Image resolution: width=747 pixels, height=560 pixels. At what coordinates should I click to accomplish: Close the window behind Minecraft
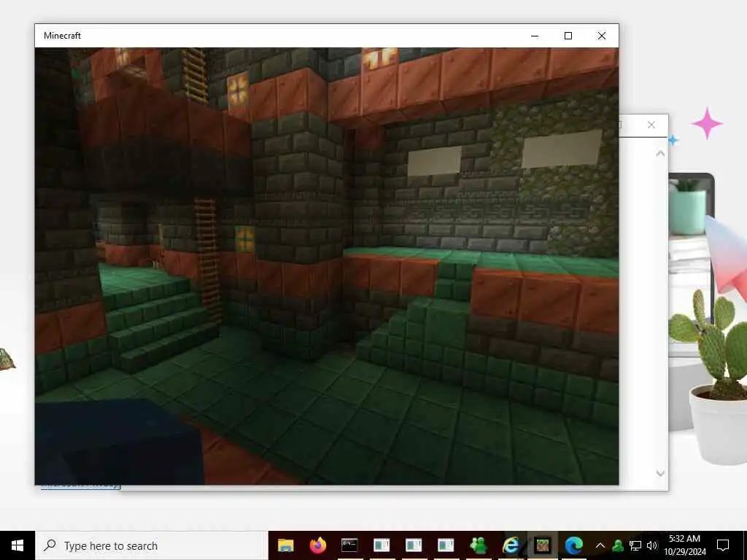tap(651, 125)
